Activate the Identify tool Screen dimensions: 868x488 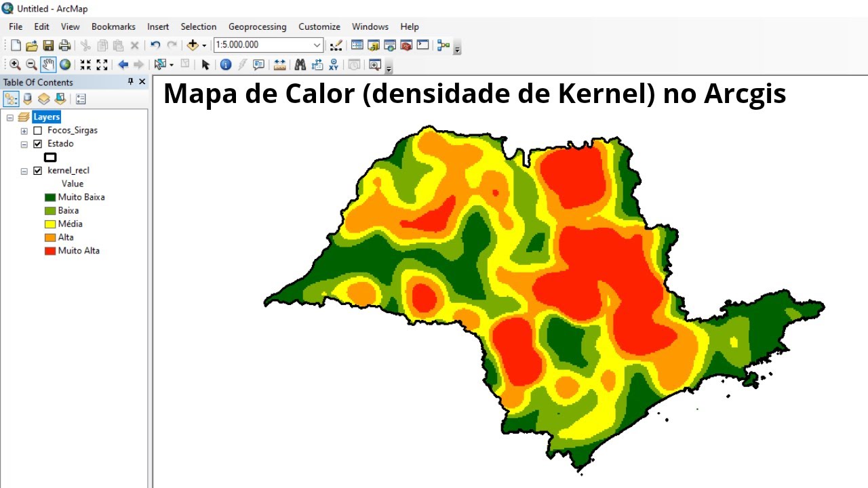point(226,64)
